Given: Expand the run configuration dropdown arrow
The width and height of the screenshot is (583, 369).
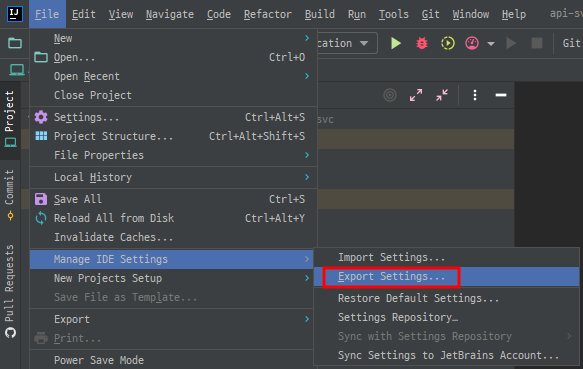Looking at the screenshot, I should tap(364, 44).
